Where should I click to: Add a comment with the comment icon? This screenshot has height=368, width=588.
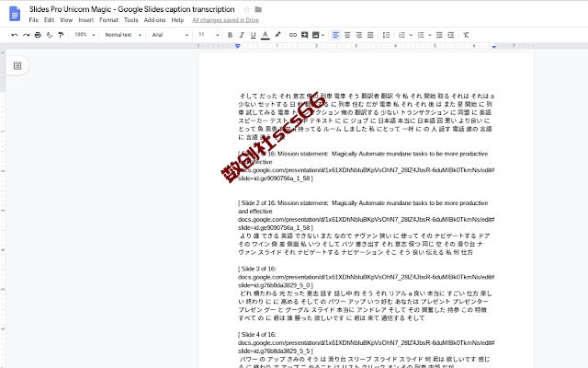tap(304, 35)
